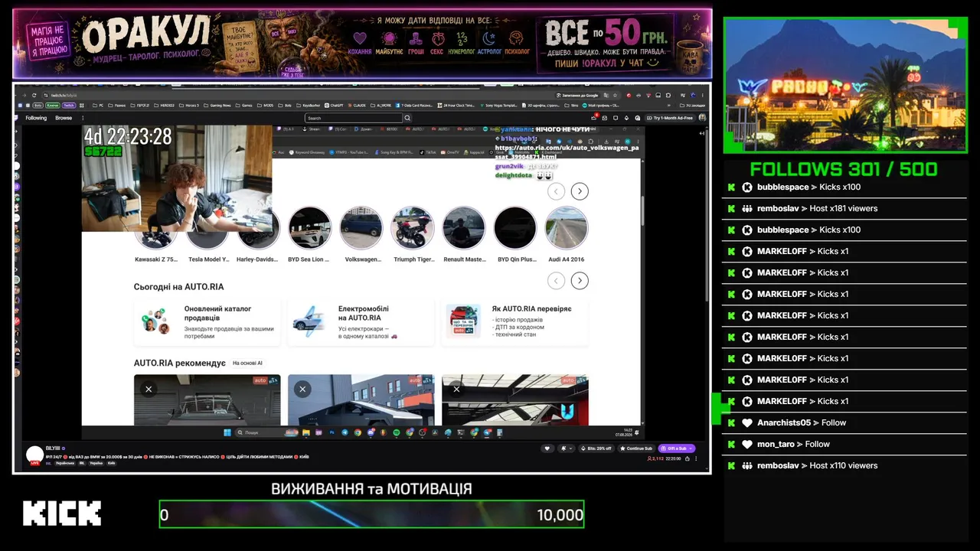Open the Windows Start menu in the stream
The height and width of the screenshot is (551, 980).
pos(227,432)
